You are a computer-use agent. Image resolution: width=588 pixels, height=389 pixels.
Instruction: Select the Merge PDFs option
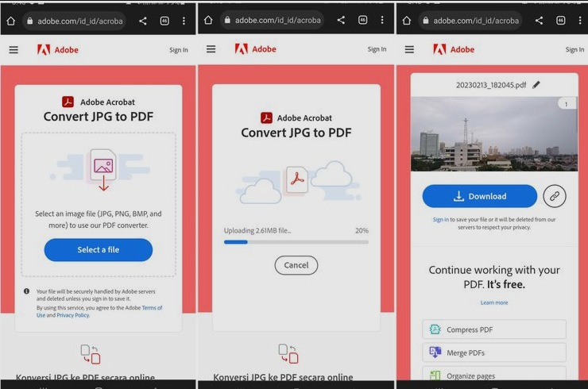[494, 352]
